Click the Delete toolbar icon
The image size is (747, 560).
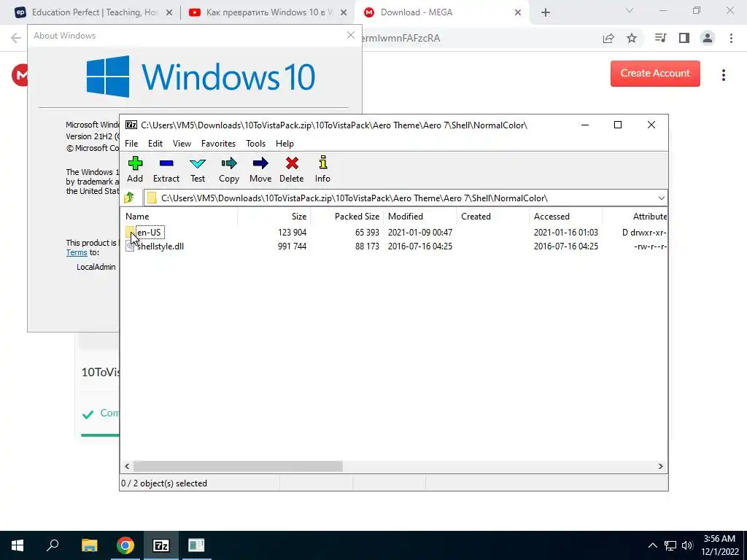click(292, 169)
